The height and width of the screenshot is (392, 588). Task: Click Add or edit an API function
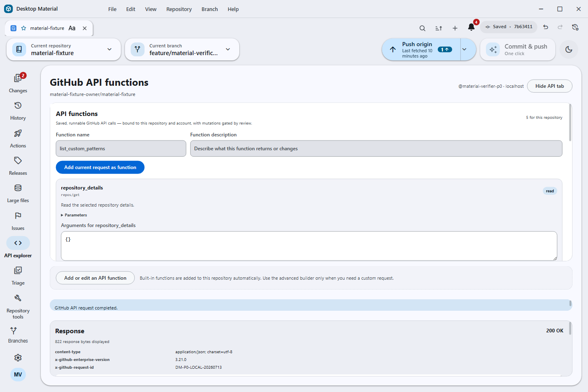95,278
